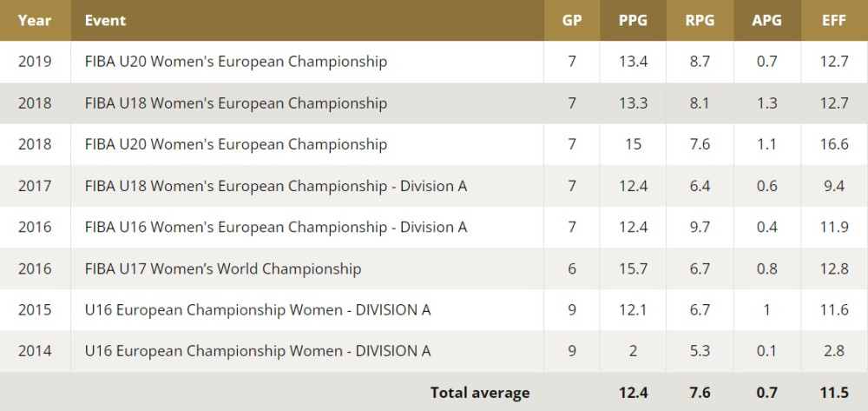
Task: Open 2018 FIBA U18 Women's European Championship
Action: click(236, 103)
